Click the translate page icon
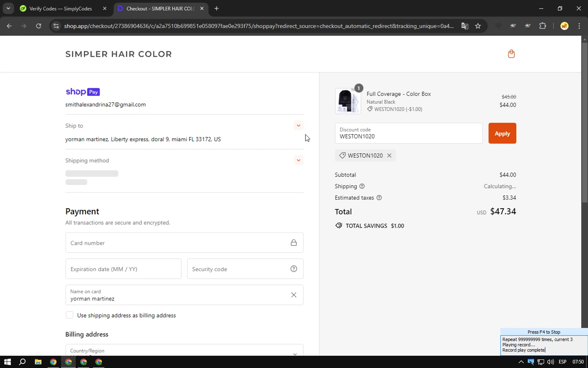The width and height of the screenshot is (588, 368). coord(465,26)
